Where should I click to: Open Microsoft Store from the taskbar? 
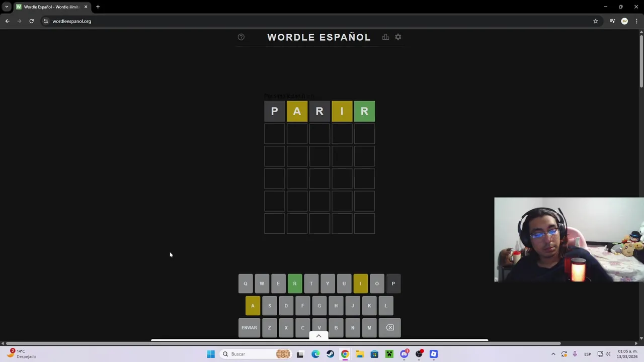point(374,354)
